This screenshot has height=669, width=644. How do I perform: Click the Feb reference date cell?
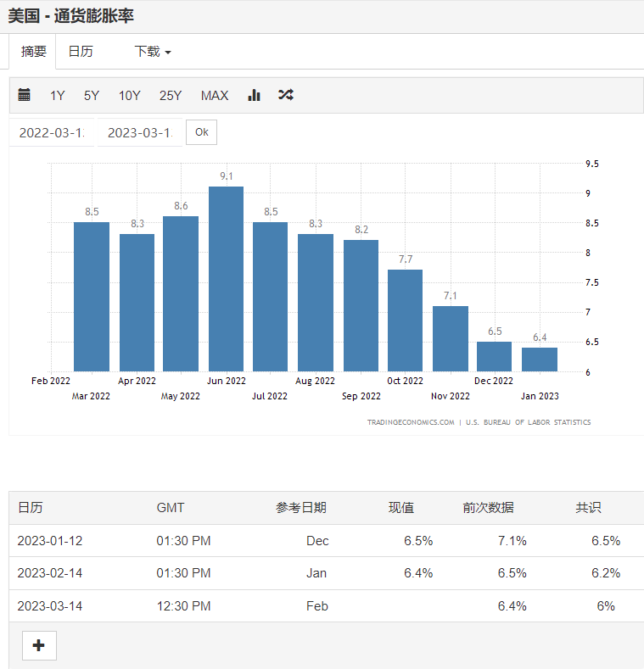pos(317,606)
